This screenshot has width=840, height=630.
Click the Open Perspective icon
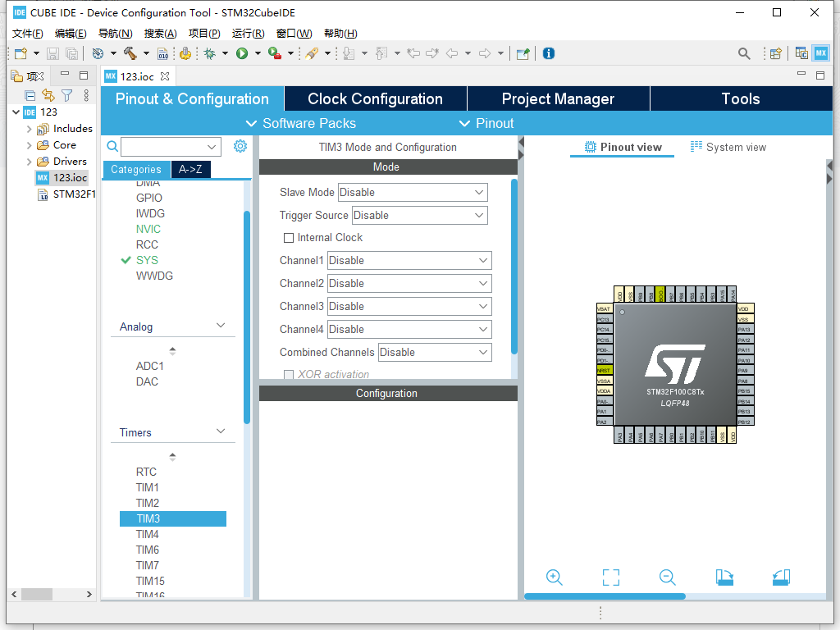point(776,53)
